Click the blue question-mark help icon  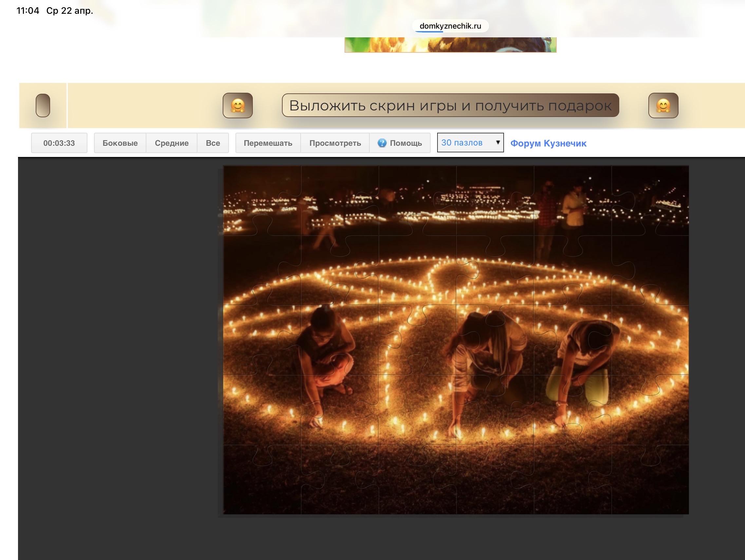coord(382,143)
